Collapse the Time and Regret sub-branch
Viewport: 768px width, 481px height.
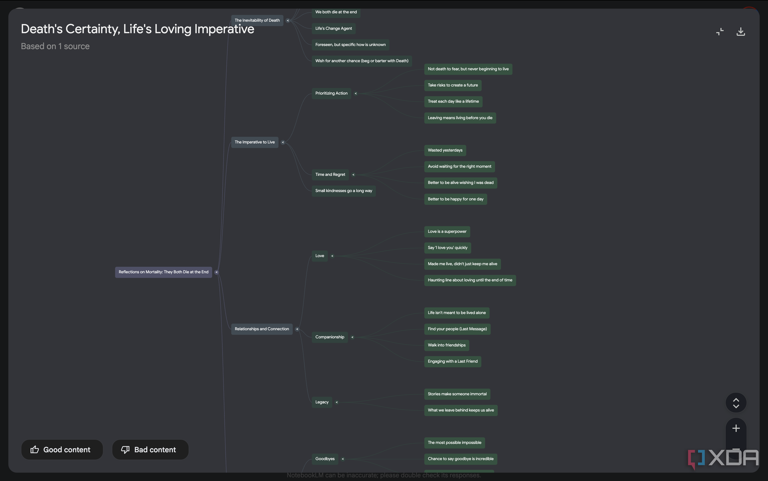coord(352,174)
